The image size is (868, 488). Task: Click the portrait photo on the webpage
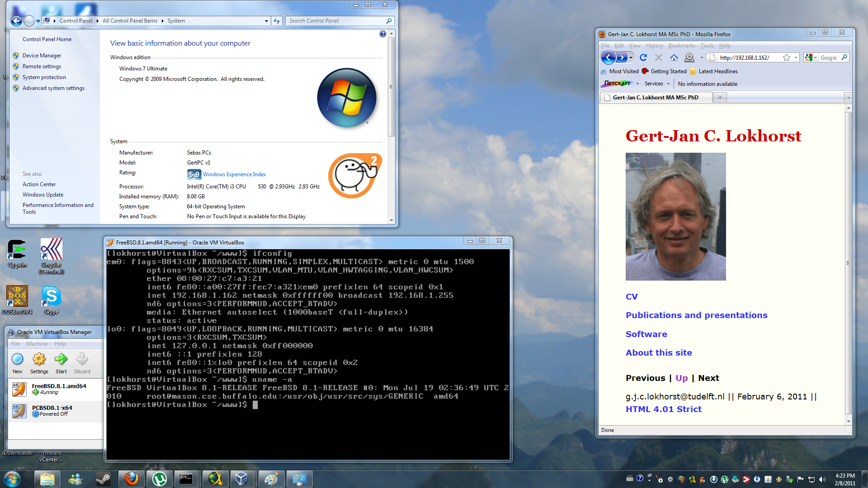675,216
